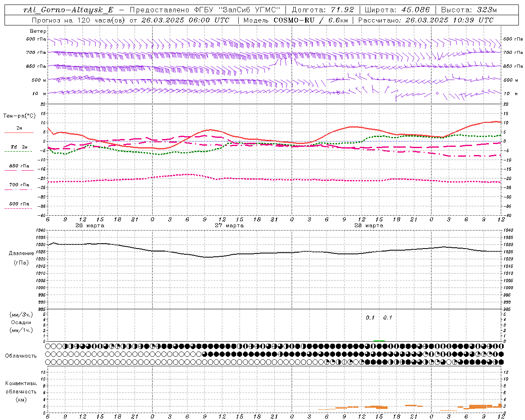Click the green precipitation bar on 28 марта

[379, 340]
